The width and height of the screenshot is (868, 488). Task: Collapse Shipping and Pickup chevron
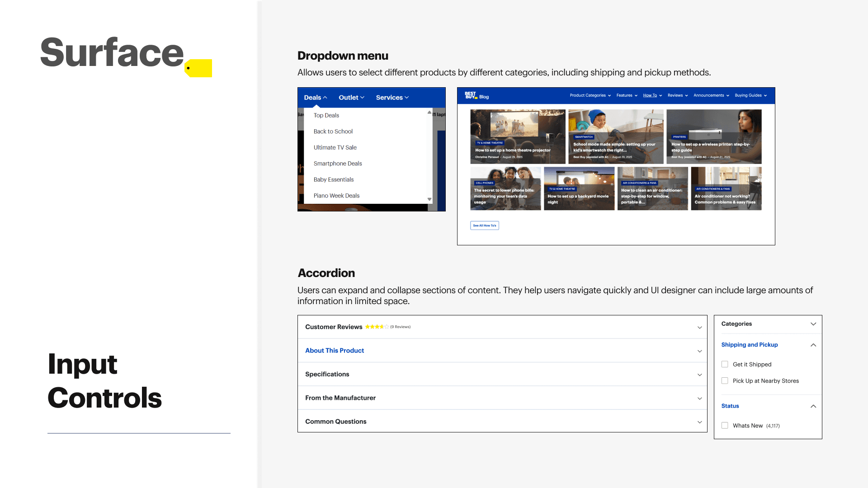[813, 345]
